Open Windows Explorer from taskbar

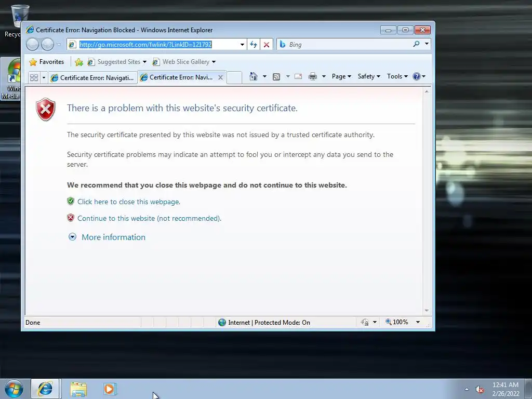pos(78,389)
